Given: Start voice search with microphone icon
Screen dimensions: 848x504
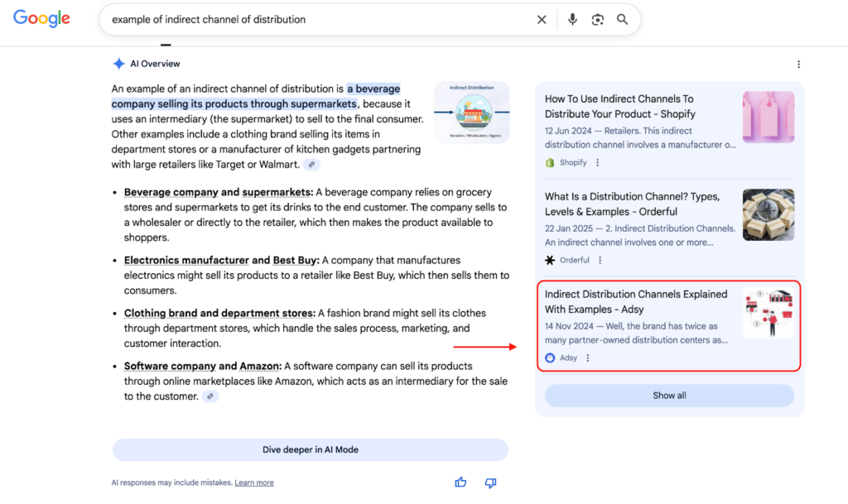Looking at the screenshot, I should tap(572, 20).
